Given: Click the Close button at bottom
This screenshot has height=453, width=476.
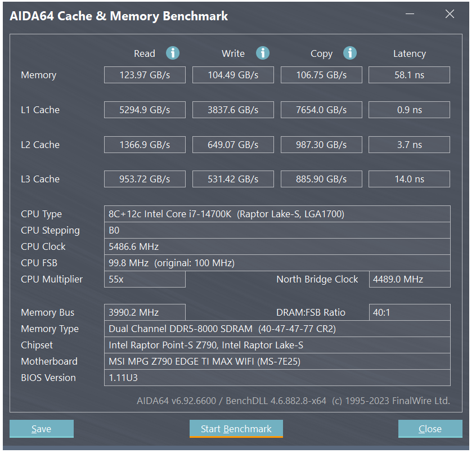Looking at the screenshot, I should tap(430, 429).
